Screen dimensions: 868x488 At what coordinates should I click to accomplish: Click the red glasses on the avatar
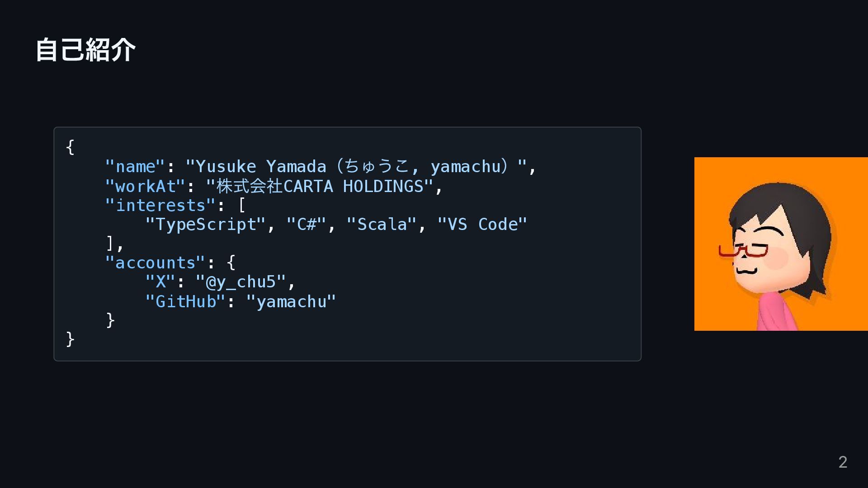(x=744, y=251)
